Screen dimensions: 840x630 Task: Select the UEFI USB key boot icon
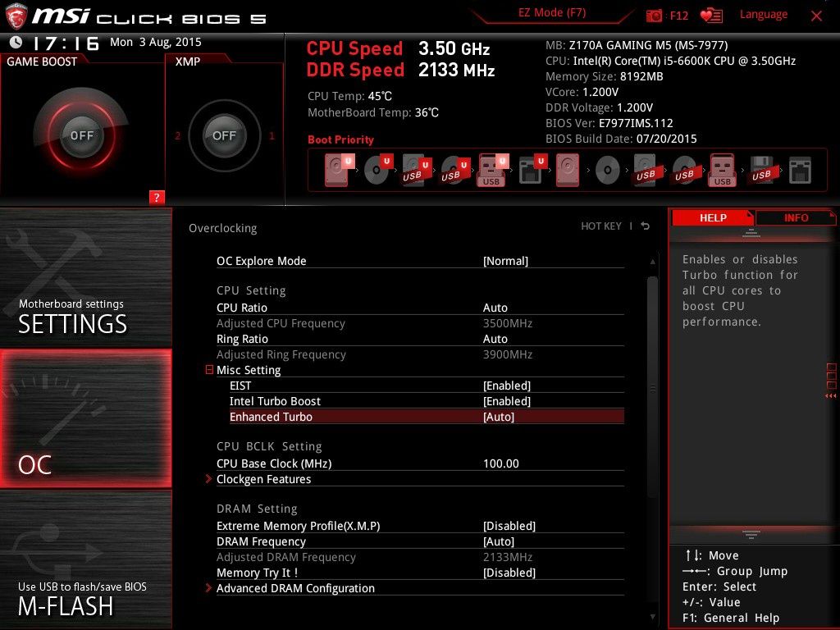(492, 170)
